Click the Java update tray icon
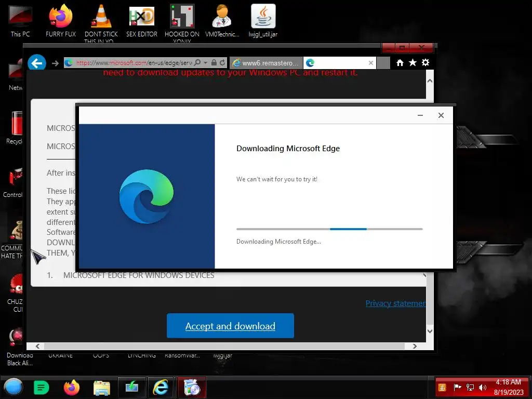532x399 pixels. pos(442,387)
